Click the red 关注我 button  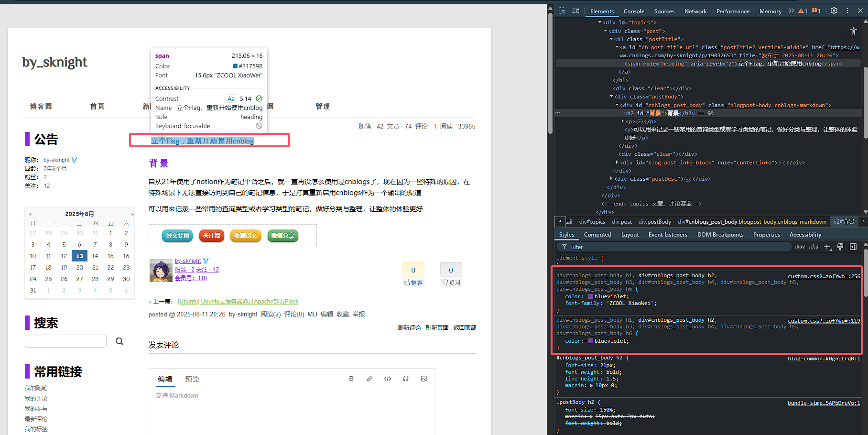212,236
